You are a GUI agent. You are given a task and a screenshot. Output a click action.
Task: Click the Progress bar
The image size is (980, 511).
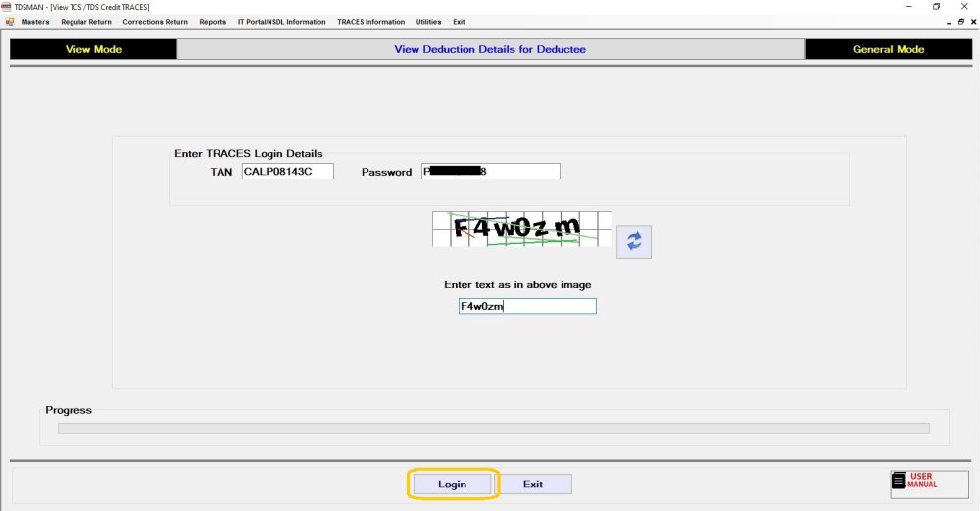click(x=494, y=428)
